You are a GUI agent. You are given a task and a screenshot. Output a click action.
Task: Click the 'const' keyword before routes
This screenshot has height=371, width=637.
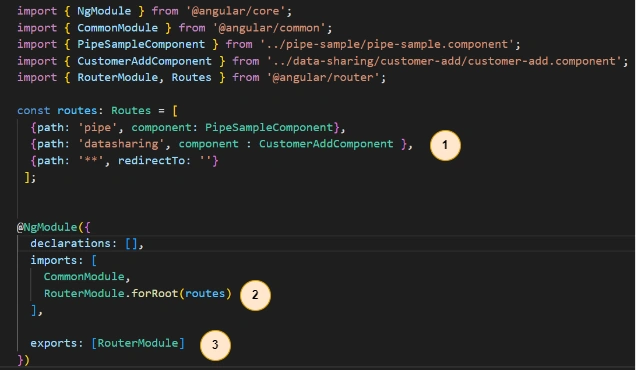33,111
